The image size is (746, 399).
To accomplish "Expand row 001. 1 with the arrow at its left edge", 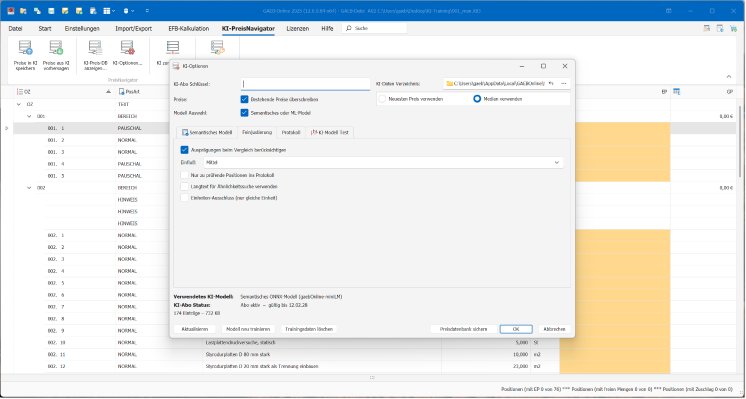I will [6, 128].
